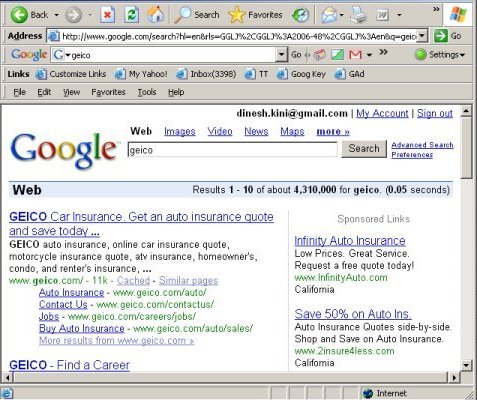
Task: Open the History clock icon
Action: (300, 15)
